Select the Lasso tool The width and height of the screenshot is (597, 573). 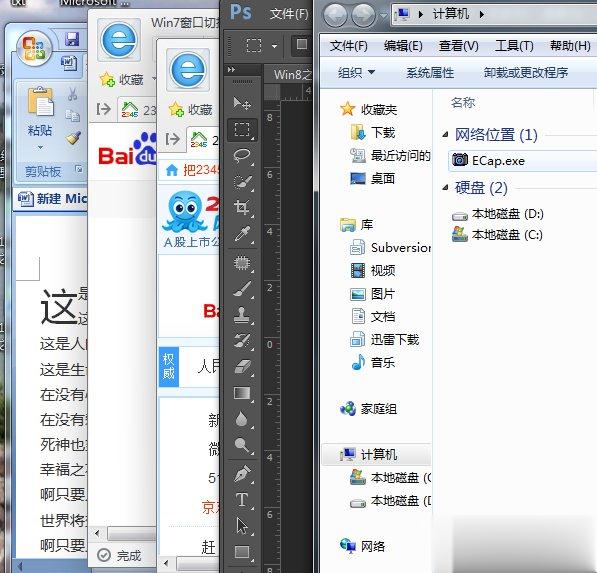pos(242,155)
